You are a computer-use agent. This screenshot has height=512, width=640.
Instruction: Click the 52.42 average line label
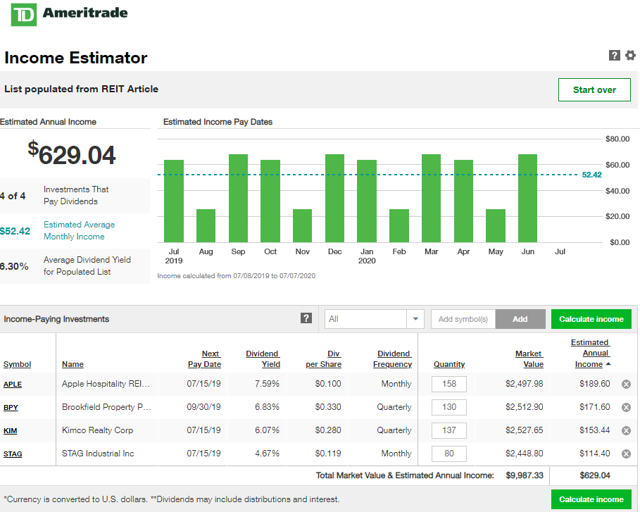592,175
